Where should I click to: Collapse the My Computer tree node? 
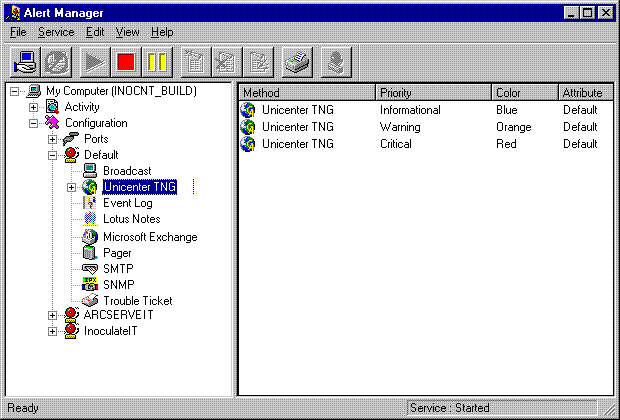(14, 91)
